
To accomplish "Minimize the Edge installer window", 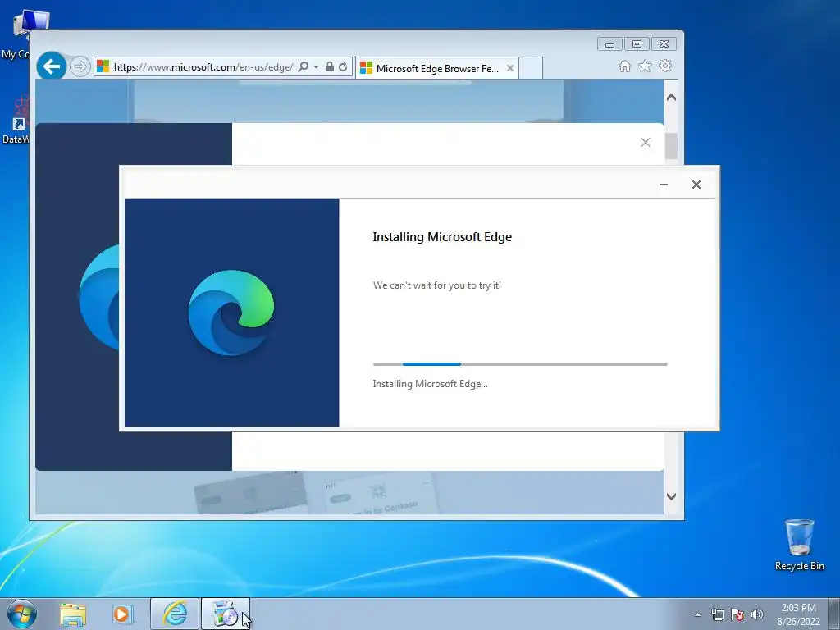I will [663, 185].
